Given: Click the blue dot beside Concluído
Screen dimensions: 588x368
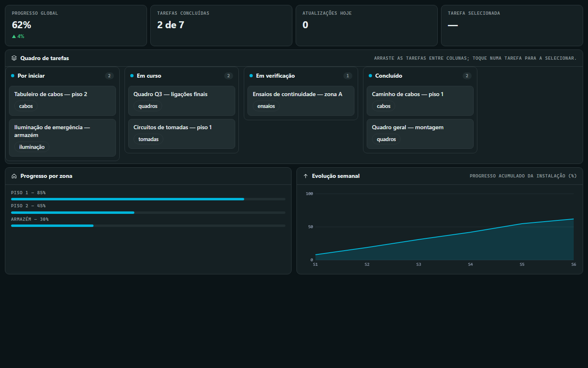Looking at the screenshot, I should coord(370,76).
